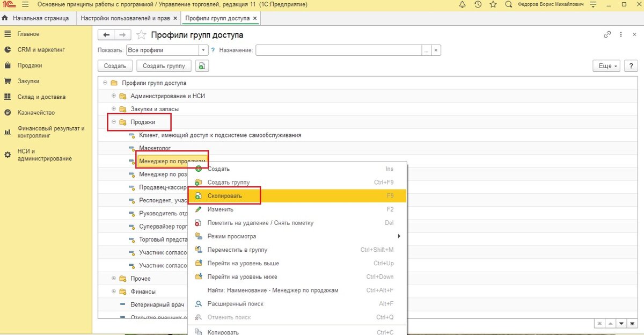Image resolution: width=644 pixels, height=335 pixels.
Task: Choose Переместить в группу
Action: 297,250
